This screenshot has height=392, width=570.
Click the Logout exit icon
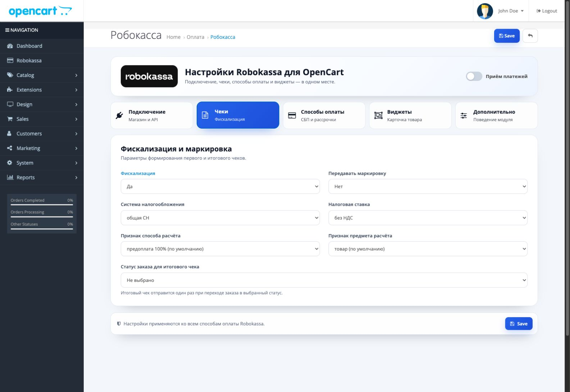(539, 11)
